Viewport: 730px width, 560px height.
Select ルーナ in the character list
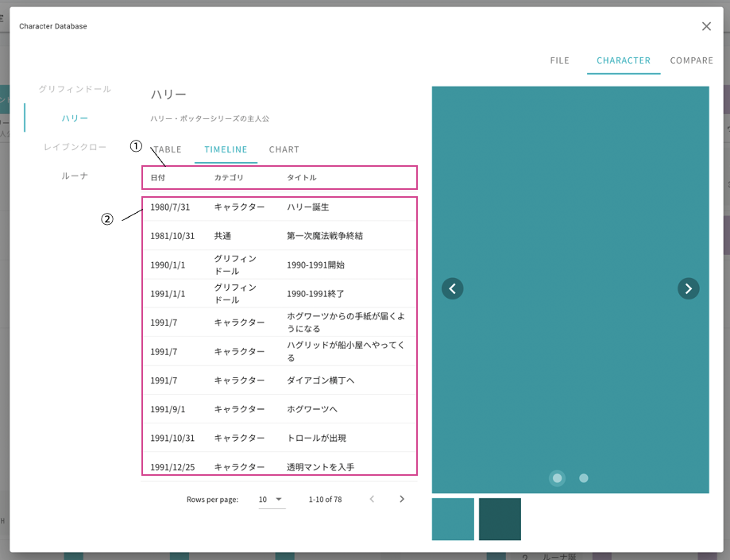[x=75, y=176]
